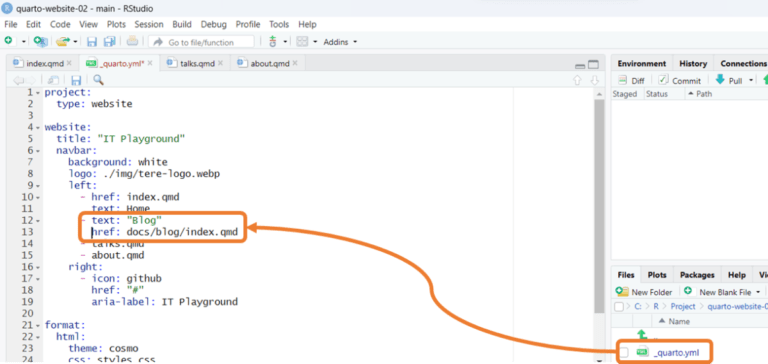This screenshot has width=768, height=364.
Task: Open the Pull options dropdown arrow
Action: (751, 81)
